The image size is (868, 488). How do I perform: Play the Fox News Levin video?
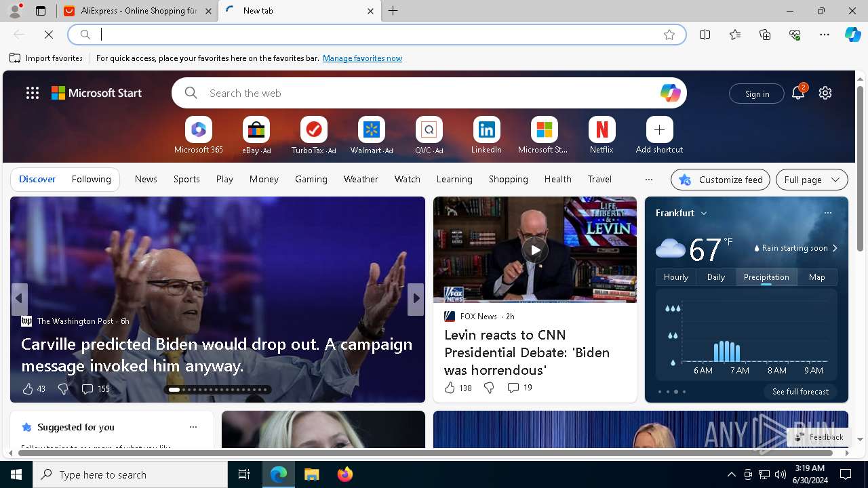535,250
